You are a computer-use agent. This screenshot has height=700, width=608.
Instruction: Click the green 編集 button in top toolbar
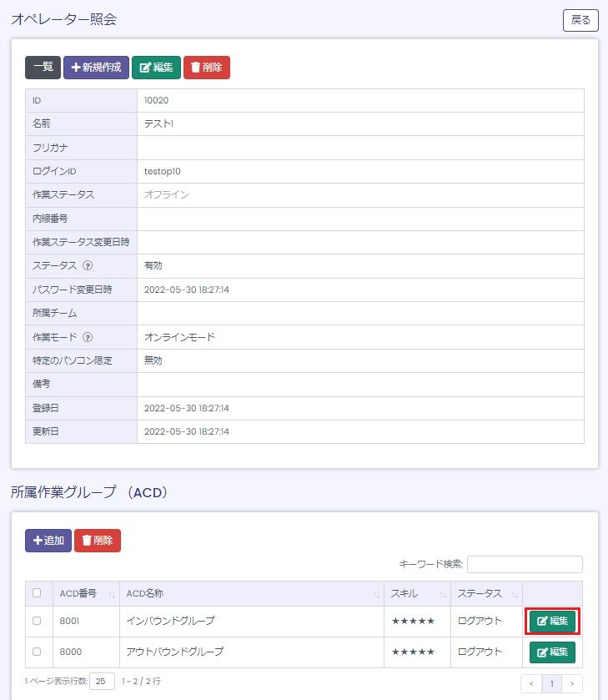tap(156, 68)
